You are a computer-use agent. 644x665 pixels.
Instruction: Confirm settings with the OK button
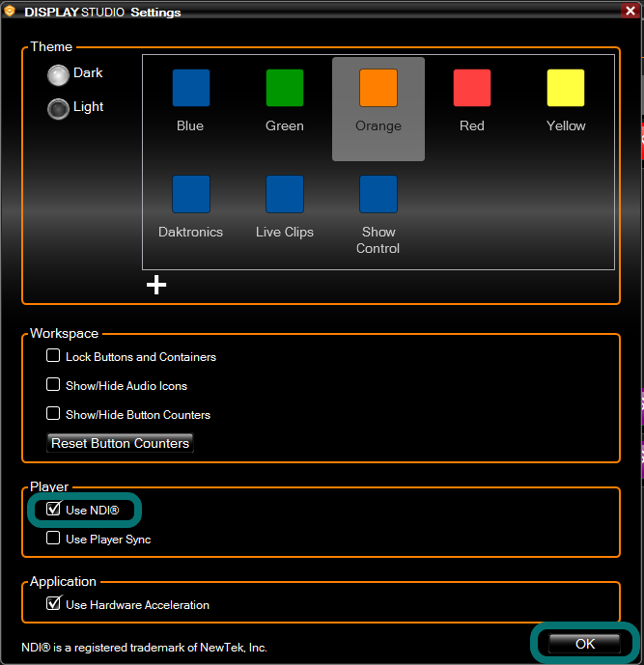pos(584,644)
